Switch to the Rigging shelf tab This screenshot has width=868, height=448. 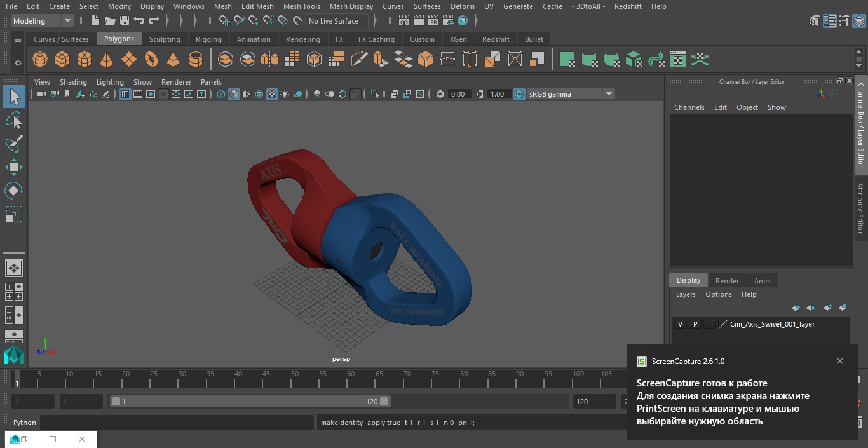pos(208,39)
